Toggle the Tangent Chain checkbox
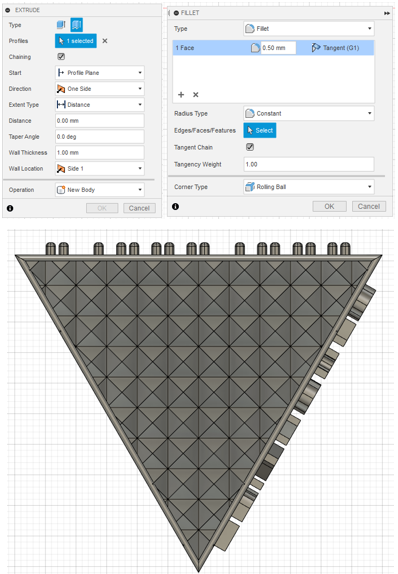The image size is (398, 574). point(250,147)
